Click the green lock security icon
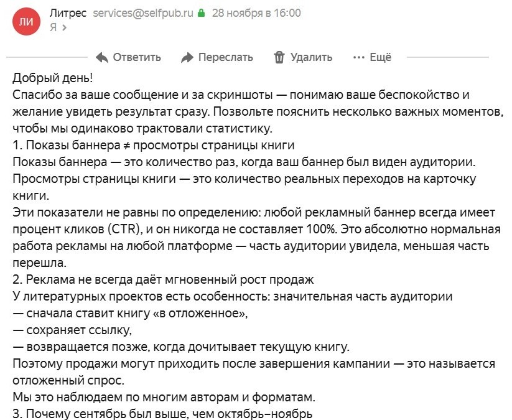The image size is (512, 420). [201, 12]
